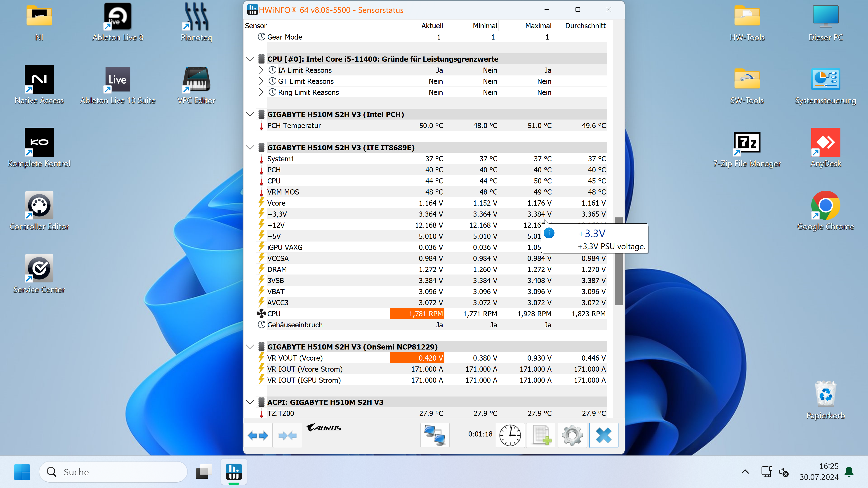Expand Ring Limit Reasons row
Image resolution: width=868 pixels, height=488 pixels.
261,92
